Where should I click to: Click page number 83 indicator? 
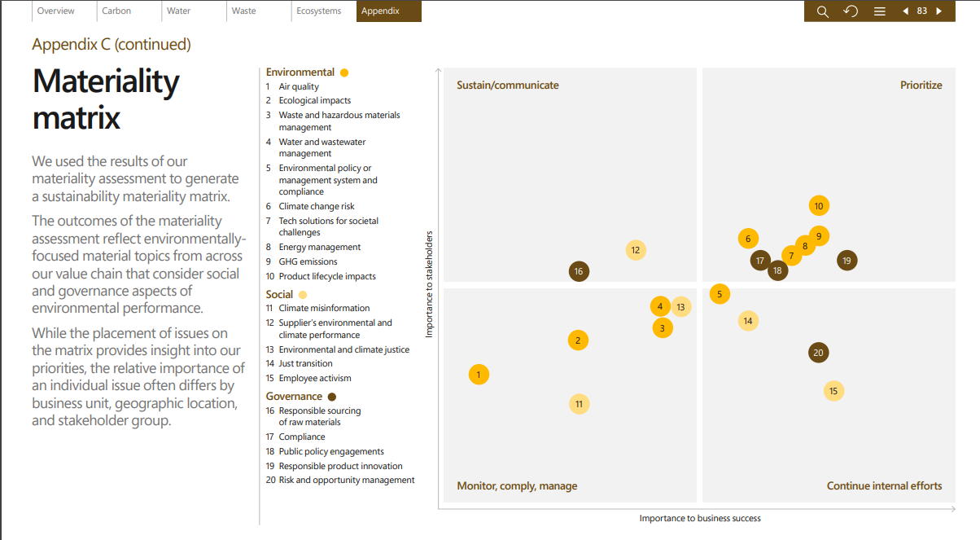(x=922, y=11)
